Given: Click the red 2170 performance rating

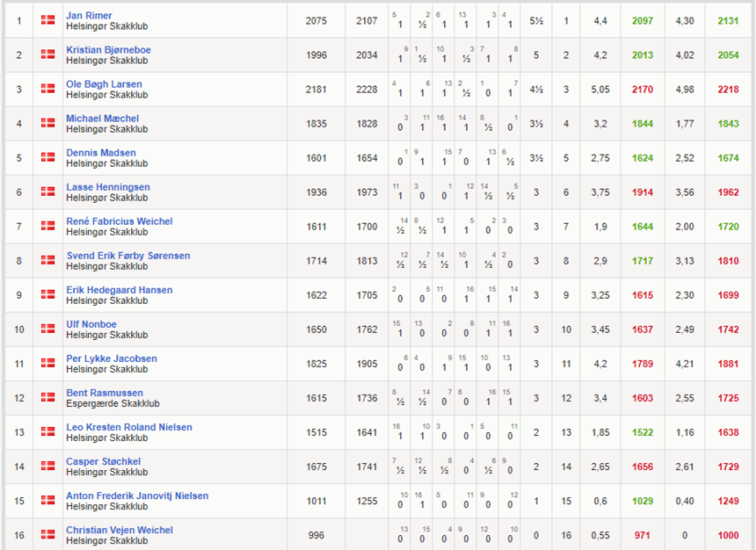Looking at the screenshot, I should (643, 90).
